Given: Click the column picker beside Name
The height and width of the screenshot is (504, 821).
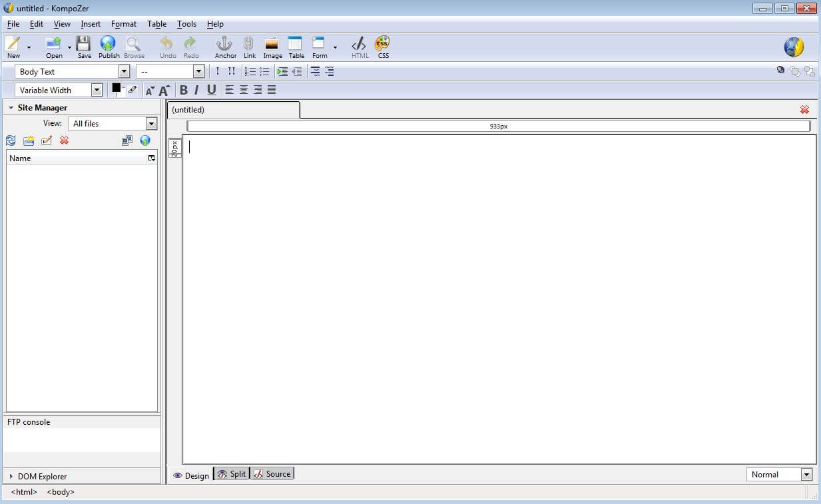Looking at the screenshot, I should (x=152, y=158).
